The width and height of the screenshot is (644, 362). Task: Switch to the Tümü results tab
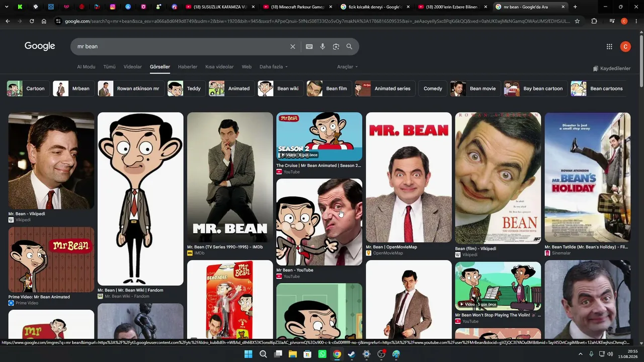109,67
